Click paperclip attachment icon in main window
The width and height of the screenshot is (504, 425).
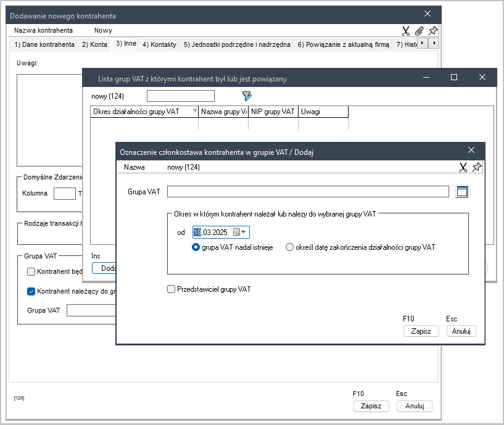[x=419, y=31]
